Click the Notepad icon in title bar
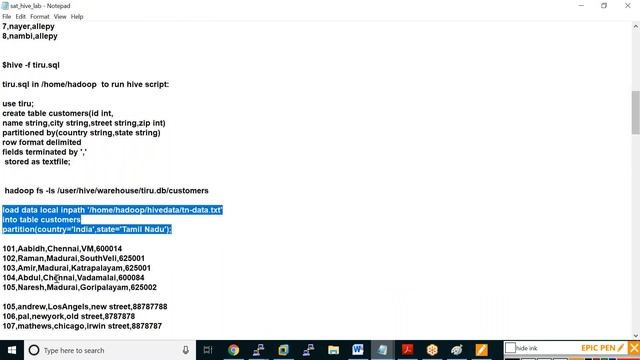 (5, 6)
